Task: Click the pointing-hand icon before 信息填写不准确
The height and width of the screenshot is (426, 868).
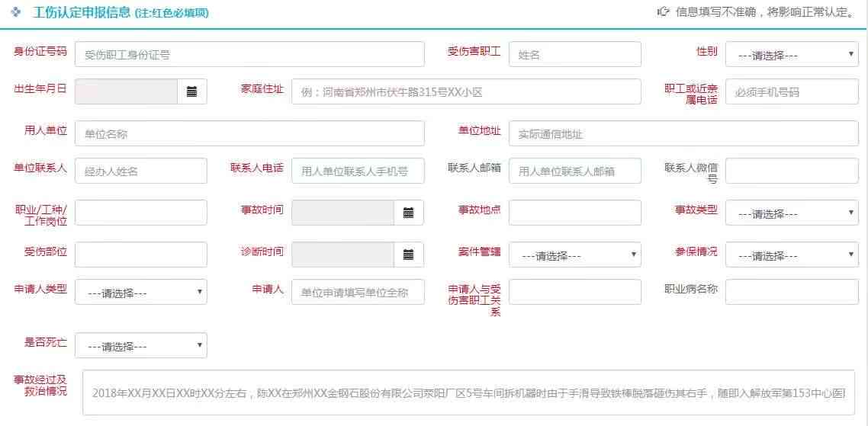Action: (663, 12)
